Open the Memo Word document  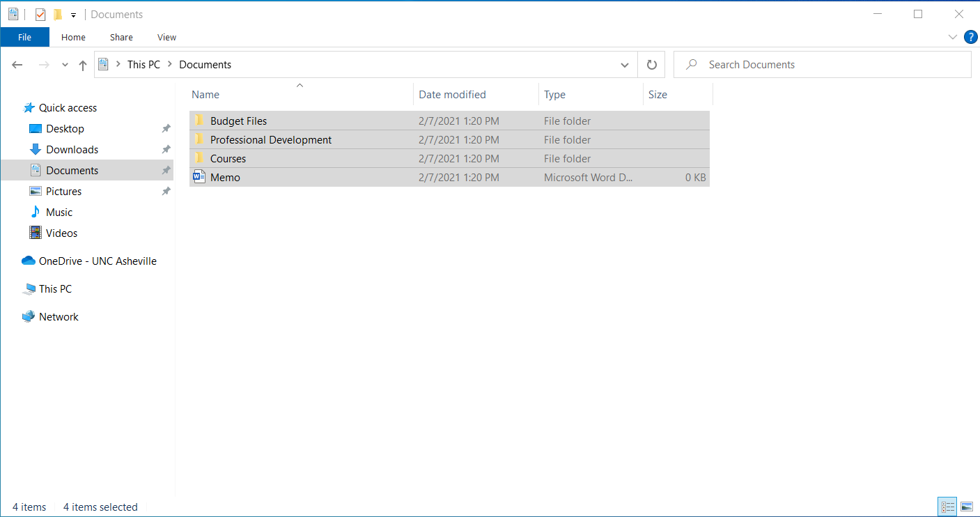pyautogui.click(x=225, y=178)
